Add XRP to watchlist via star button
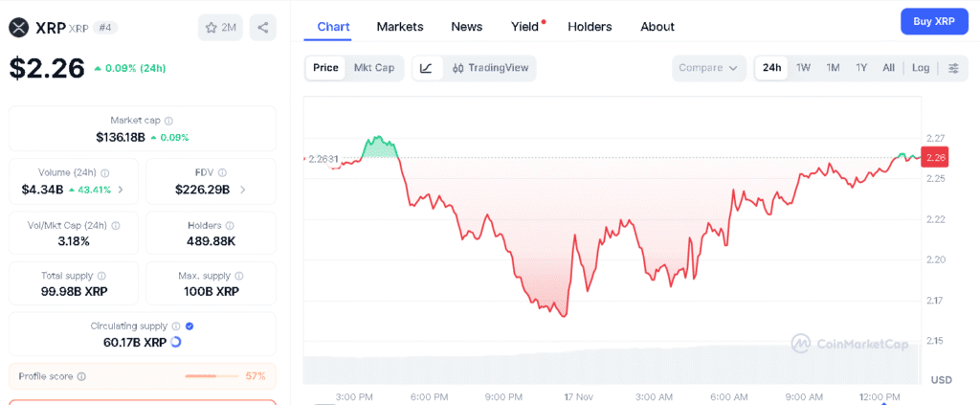 (x=221, y=28)
